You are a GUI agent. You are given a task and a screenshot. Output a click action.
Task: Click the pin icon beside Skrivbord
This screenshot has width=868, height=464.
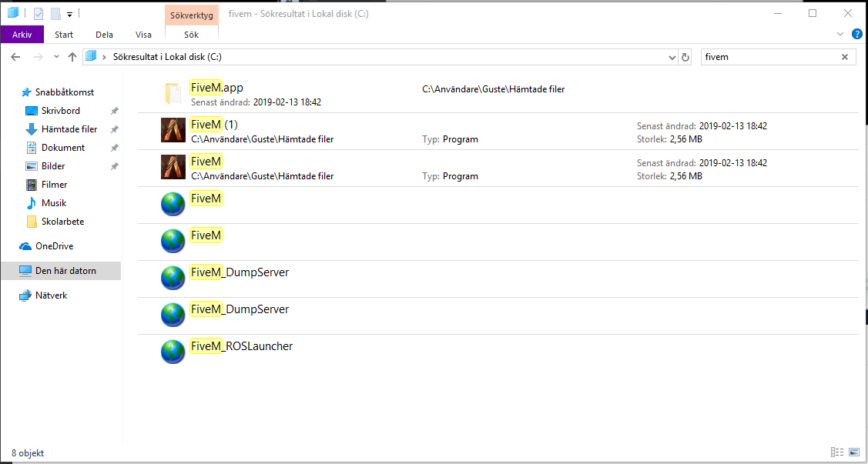(114, 111)
